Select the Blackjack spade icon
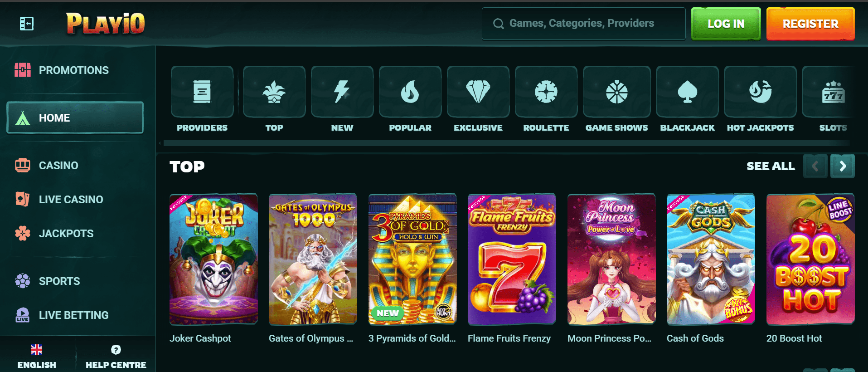 tap(688, 92)
